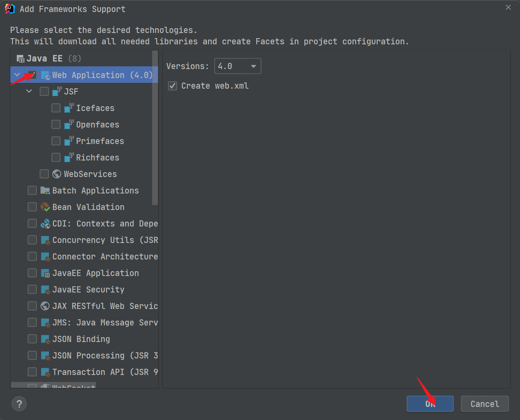
Task: Collapse the JSF tree node
Action: click(x=29, y=91)
